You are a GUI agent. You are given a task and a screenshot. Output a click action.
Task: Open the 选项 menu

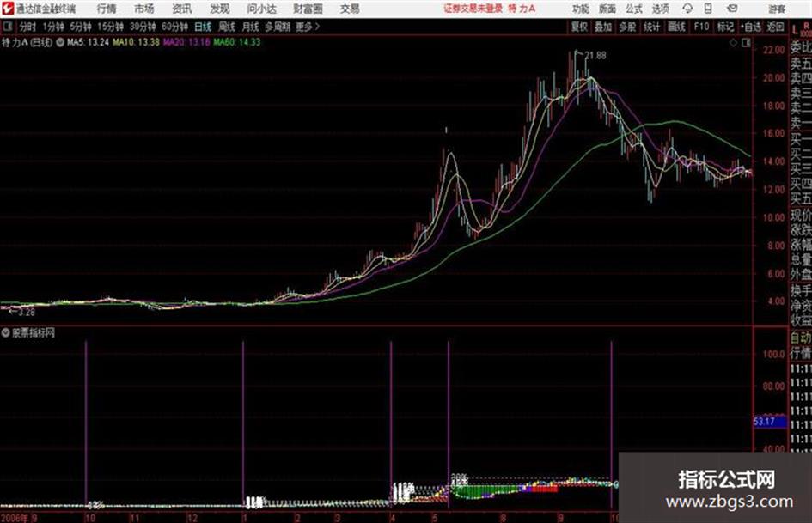pos(660,9)
